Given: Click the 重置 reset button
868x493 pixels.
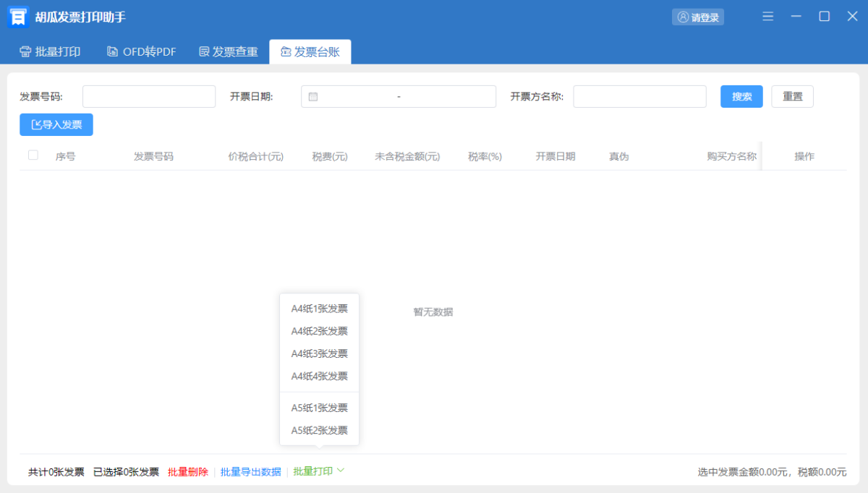Looking at the screenshot, I should (x=792, y=96).
